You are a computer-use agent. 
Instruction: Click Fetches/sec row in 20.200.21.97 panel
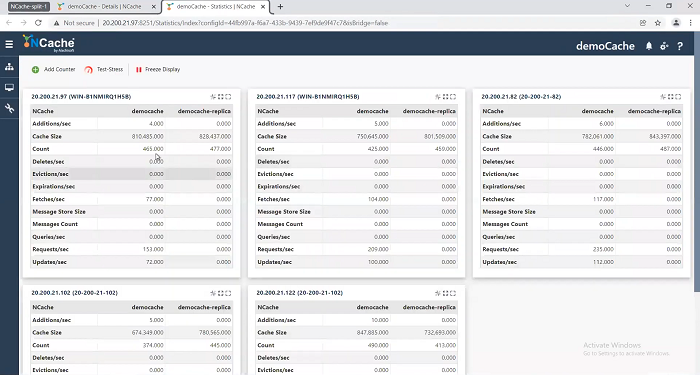[x=131, y=199]
